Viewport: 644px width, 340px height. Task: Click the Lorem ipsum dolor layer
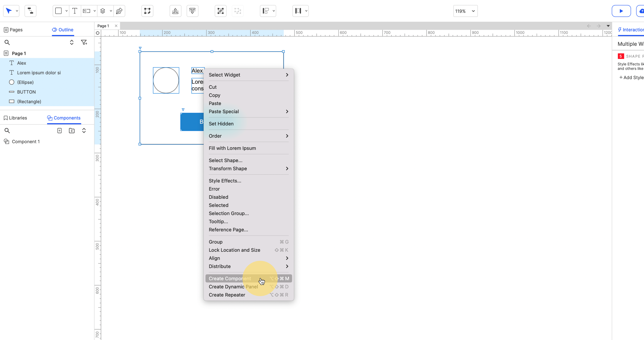point(39,73)
